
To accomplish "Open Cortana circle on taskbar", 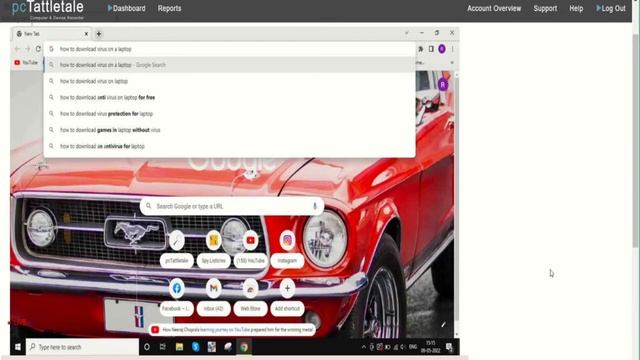I will click(x=147, y=347).
